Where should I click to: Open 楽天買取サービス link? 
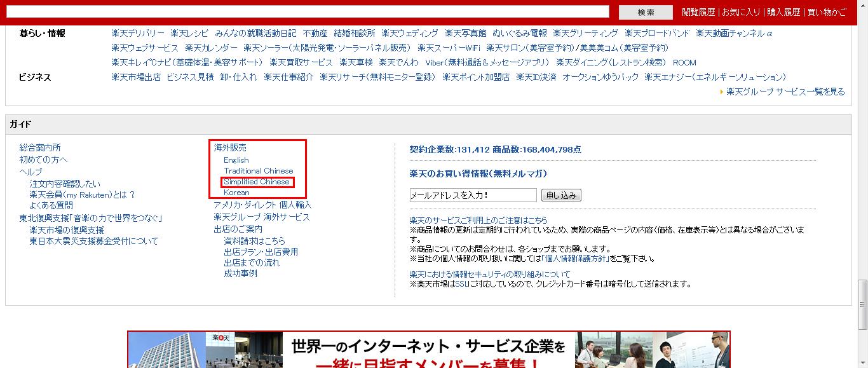[301, 62]
